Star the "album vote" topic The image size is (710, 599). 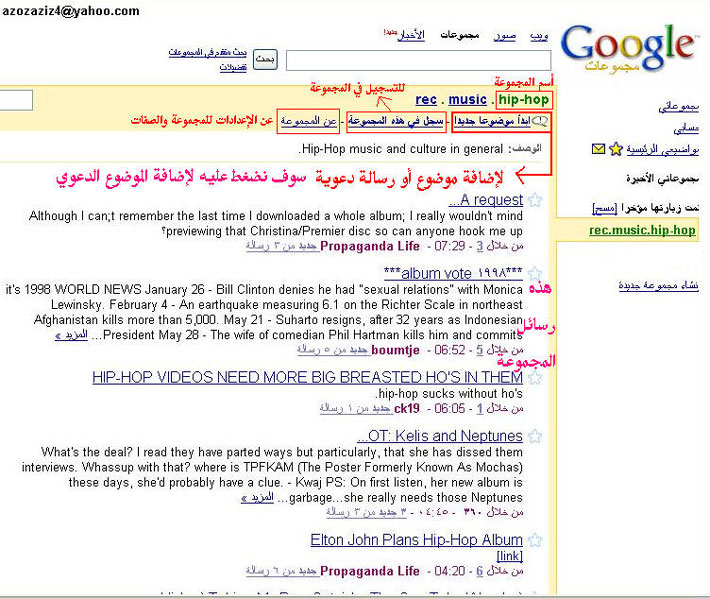click(535, 273)
